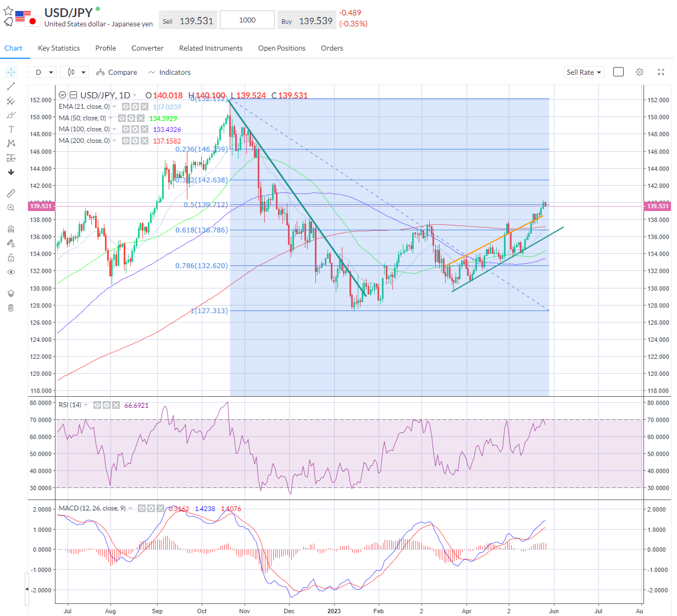Open the chart interval dropdown

click(x=42, y=72)
